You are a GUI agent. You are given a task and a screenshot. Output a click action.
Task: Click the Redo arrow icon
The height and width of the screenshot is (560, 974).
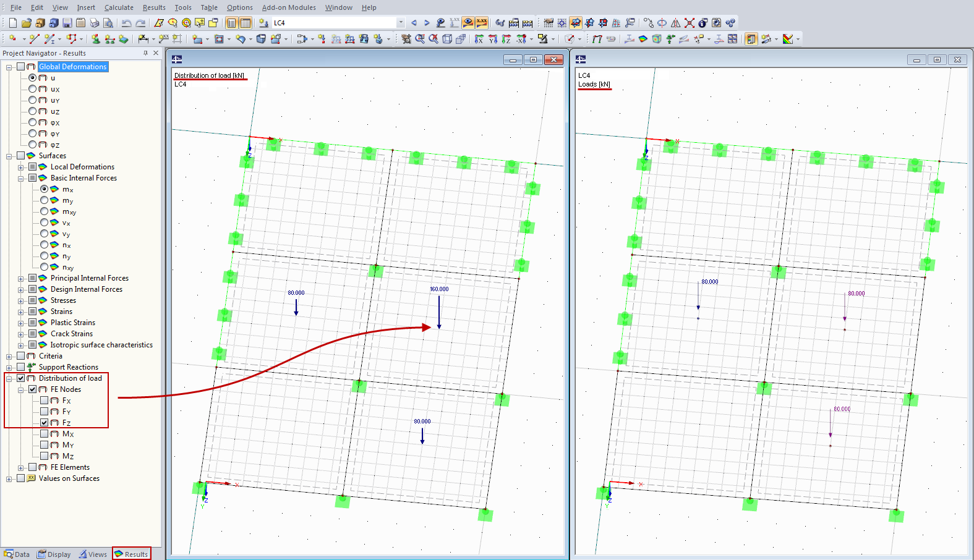pos(140,23)
